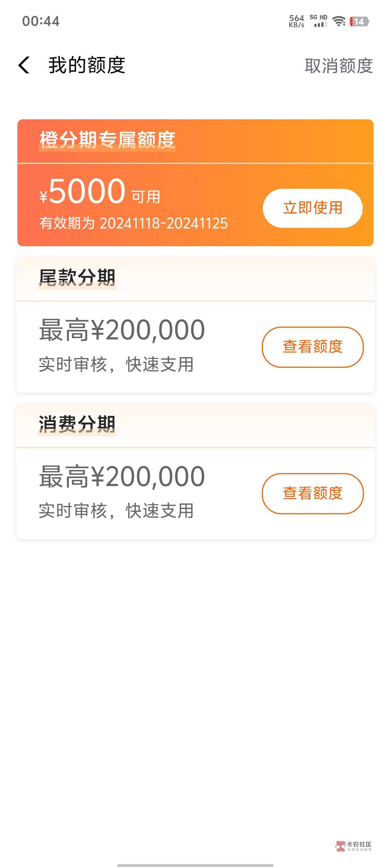Tap the 00:44 clock in status bar
391x868 pixels.
coord(41,21)
